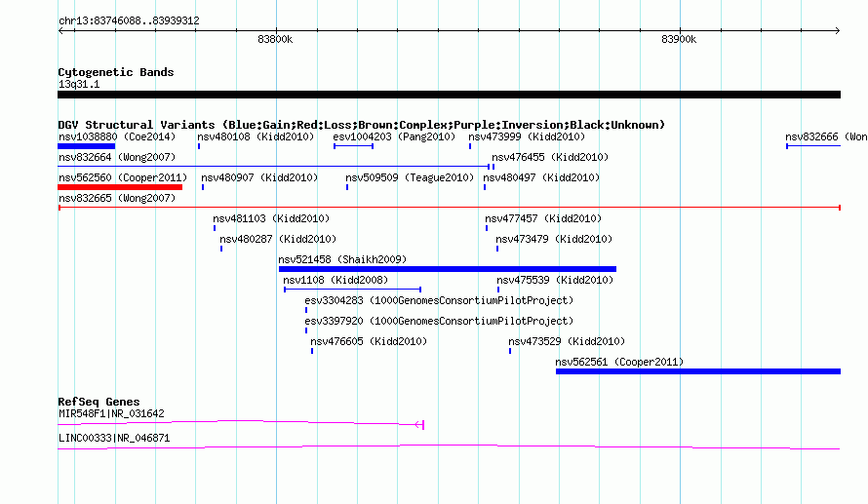Viewport: 868px width, 504px height.
Task: Click the left arrow of the ruler
Action: pos(60,31)
